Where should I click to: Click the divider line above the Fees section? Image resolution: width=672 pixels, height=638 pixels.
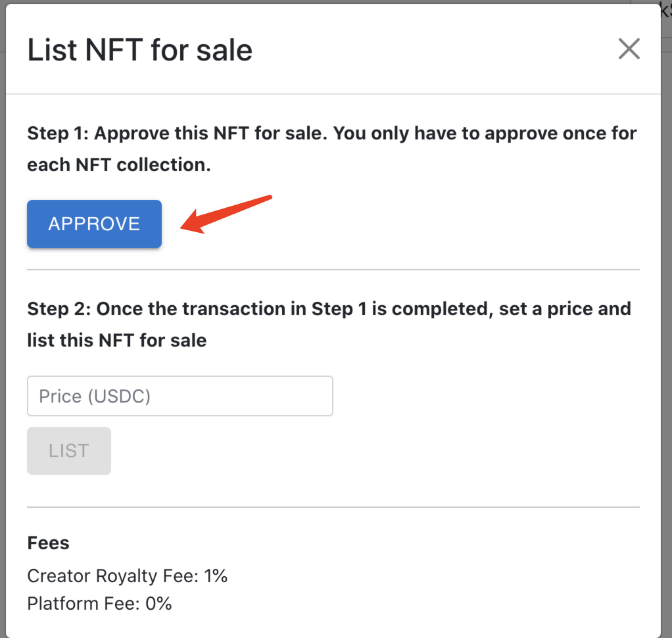click(333, 507)
